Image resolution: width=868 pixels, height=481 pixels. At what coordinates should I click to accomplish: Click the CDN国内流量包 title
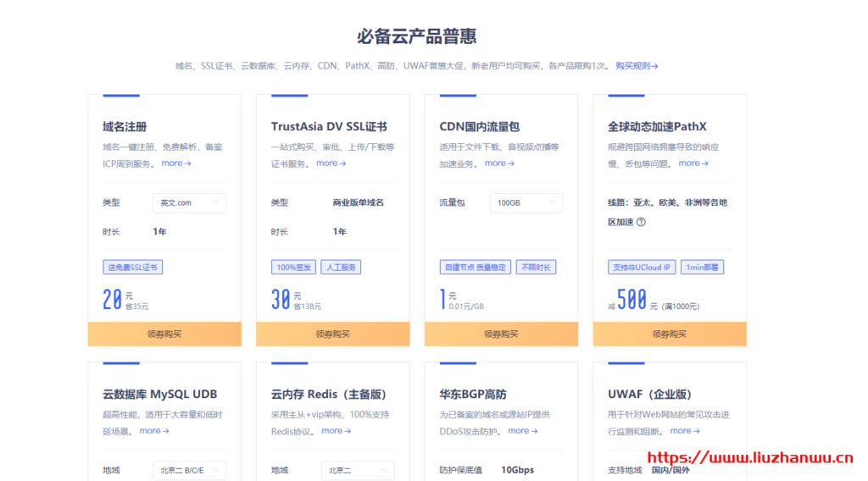[480, 127]
